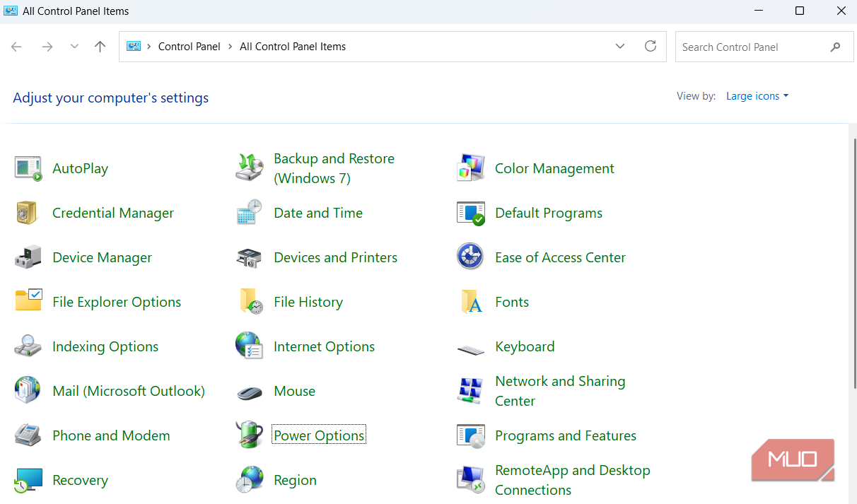The height and width of the screenshot is (504, 857).
Task: Expand chevron after Control Panel breadcrumb
Action: tap(231, 47)
